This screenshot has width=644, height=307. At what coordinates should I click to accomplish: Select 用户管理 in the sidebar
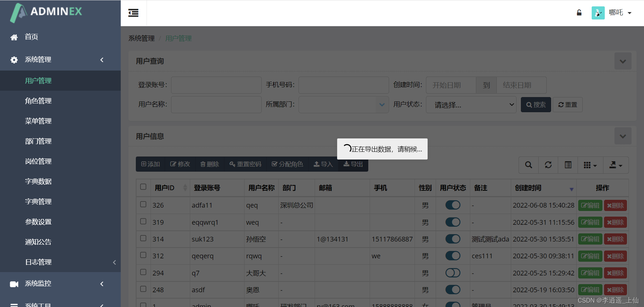pyautogui.click(x=60, y=81)
